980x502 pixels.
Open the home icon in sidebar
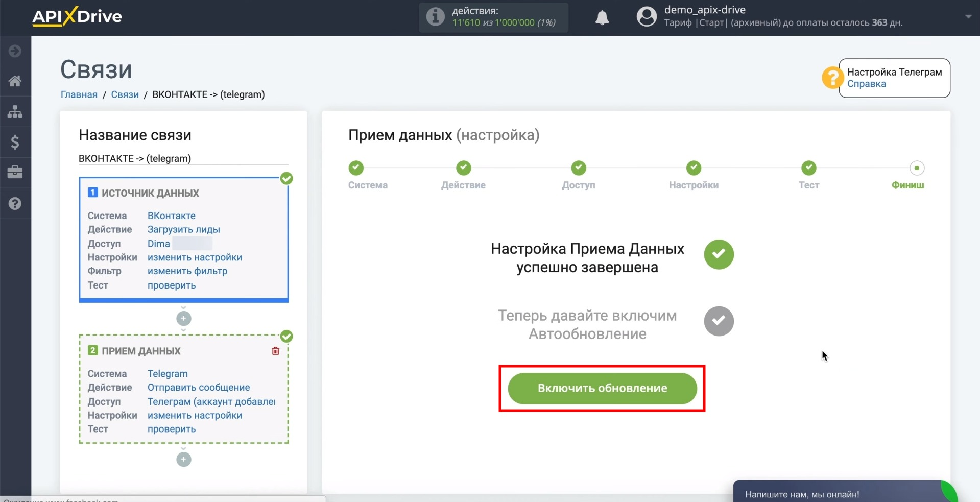tap(15, 81)
